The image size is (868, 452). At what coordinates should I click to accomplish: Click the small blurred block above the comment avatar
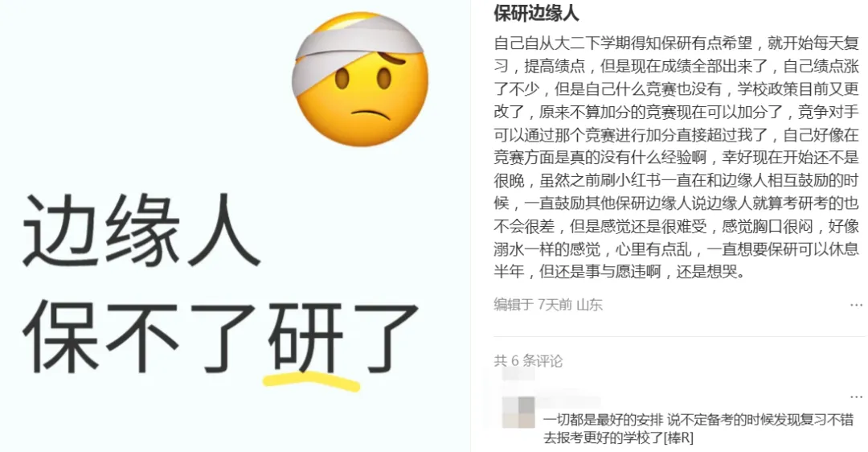tap(518, 375)
